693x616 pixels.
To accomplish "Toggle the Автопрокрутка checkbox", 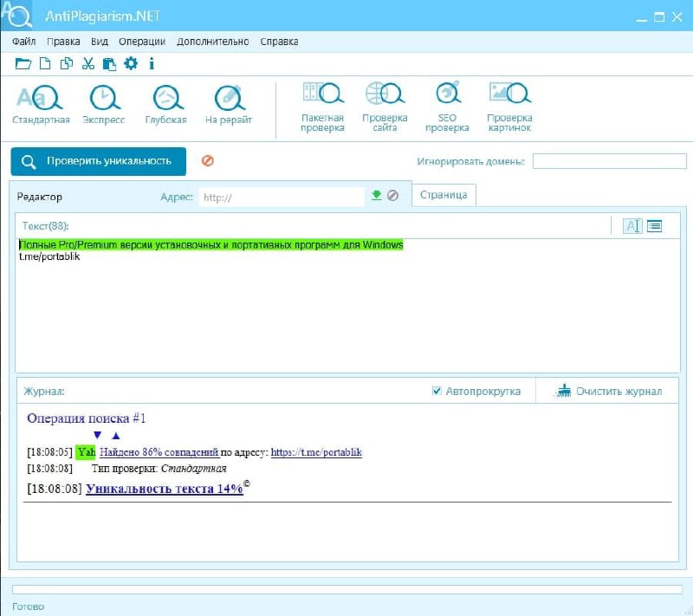I will (437, 391).
